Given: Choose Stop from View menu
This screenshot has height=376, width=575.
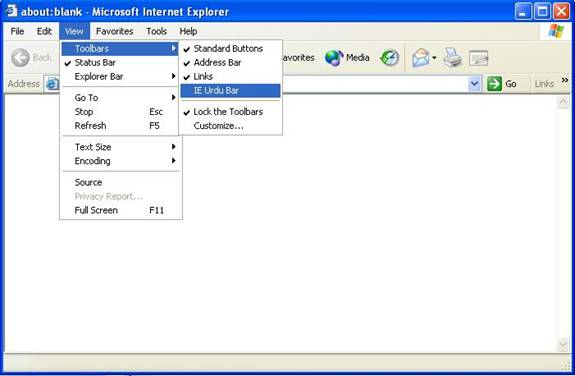Looking at the screenshot, I should [121, 112].
